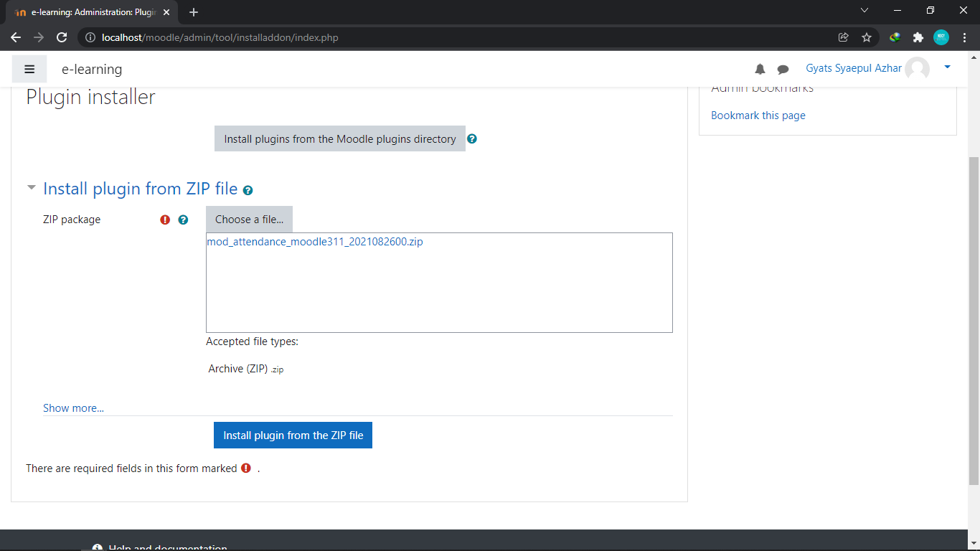Open the Chrome three-dot menu
This screenshot has width=980, height=551.
click(x=964, y=37)
